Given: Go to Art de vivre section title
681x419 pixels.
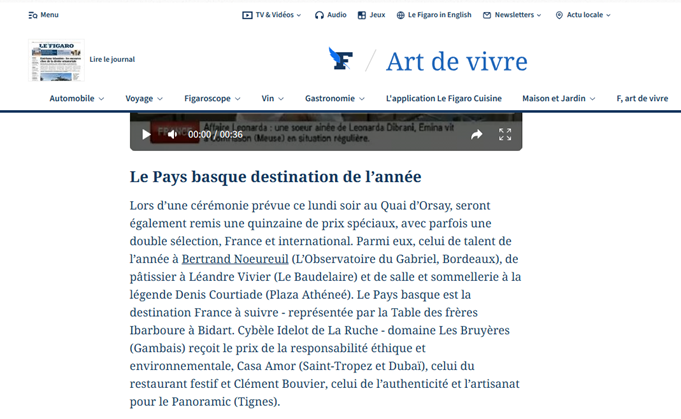Looking at the screenshot, I should click(x=456, y=61).
